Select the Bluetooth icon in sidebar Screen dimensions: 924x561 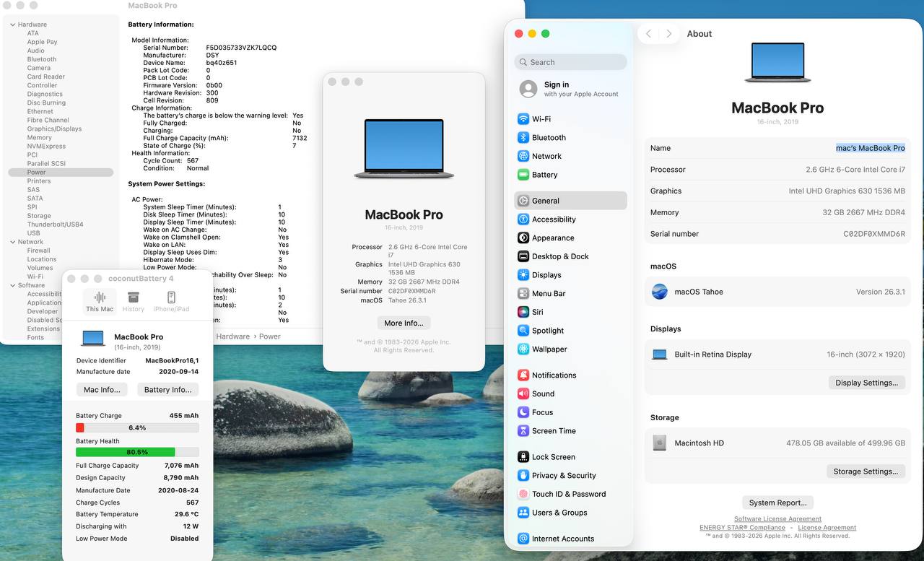pos(523,138)
